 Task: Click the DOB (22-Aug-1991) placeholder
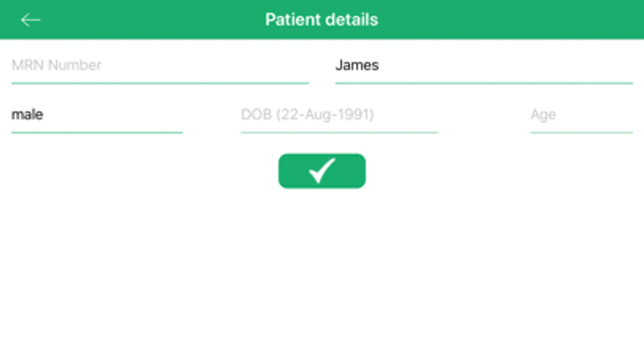[307, 115]
